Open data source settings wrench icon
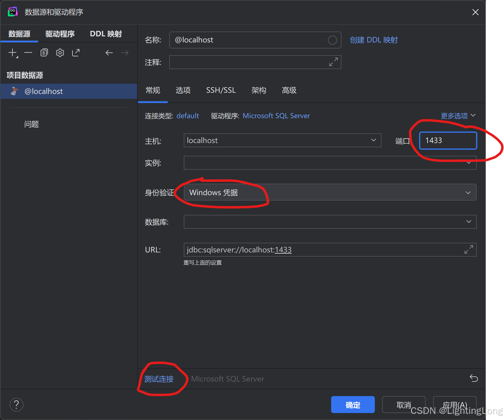Screen dimensions: 504x420 [60, 53]
